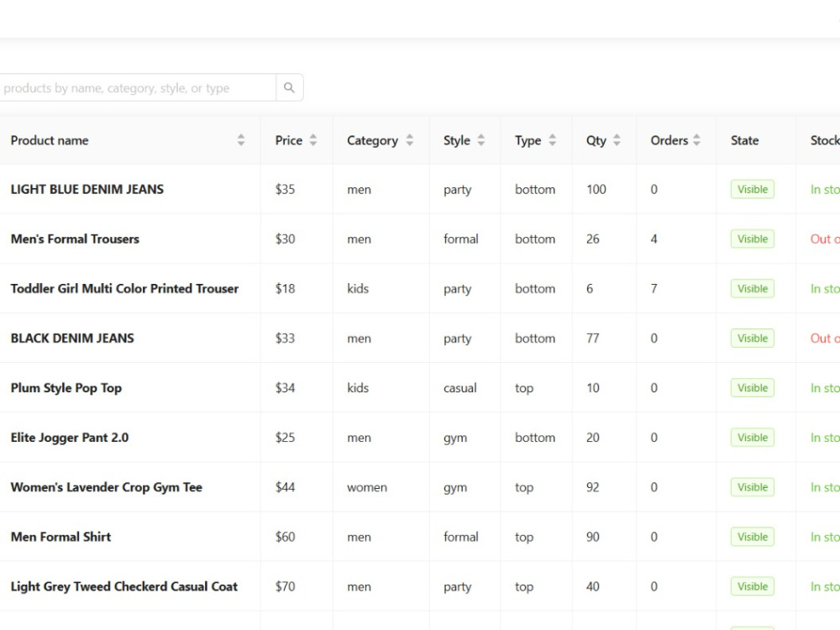Select the Elite Jogger Pant 2.0 name

coord(70,438)
